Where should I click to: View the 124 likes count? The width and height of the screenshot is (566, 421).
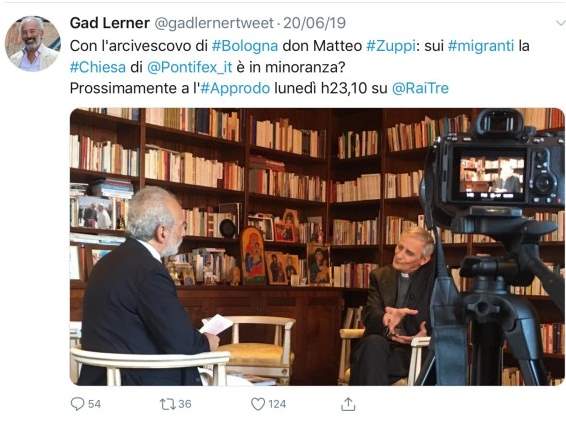point(277,404)
